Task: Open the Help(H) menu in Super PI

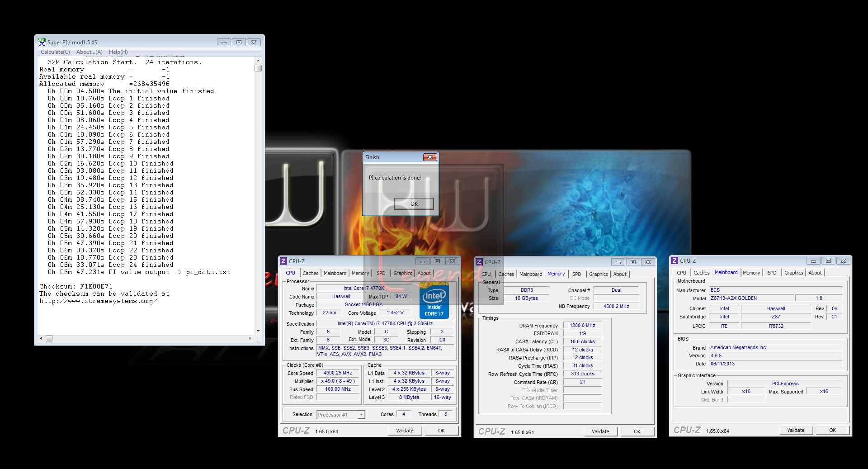Action: [118, 52]
